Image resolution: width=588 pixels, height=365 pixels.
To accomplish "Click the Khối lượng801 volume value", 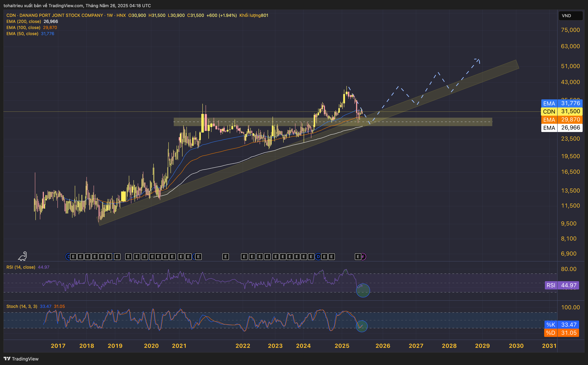I will [x=254, y=15].
